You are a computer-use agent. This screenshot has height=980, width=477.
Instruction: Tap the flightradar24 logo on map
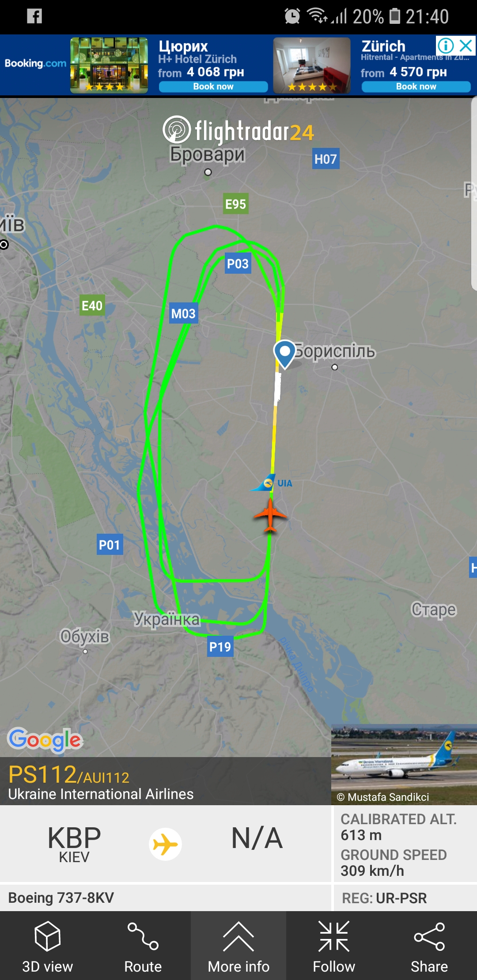tap(238, 130)
